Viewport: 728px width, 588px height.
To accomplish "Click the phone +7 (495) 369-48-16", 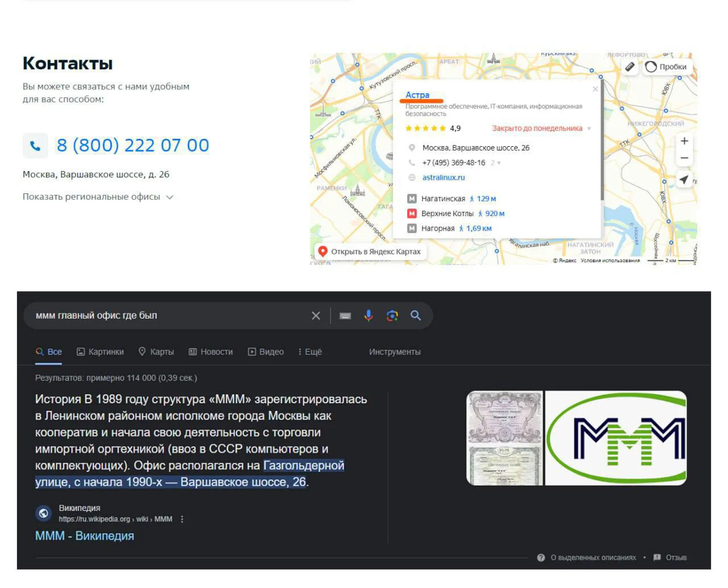I will click(454, 163).
